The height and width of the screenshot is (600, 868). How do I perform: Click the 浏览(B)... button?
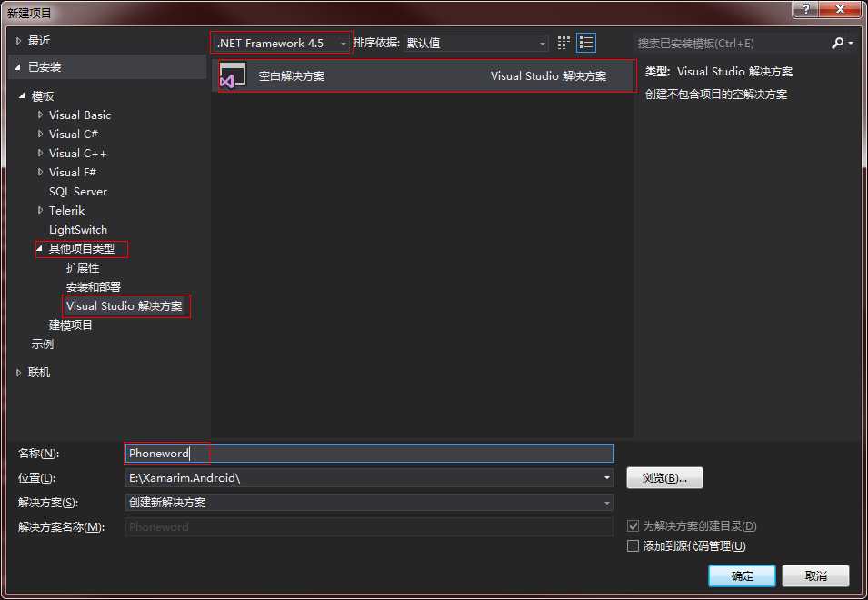pyautogui.click(x=664, y=477)
